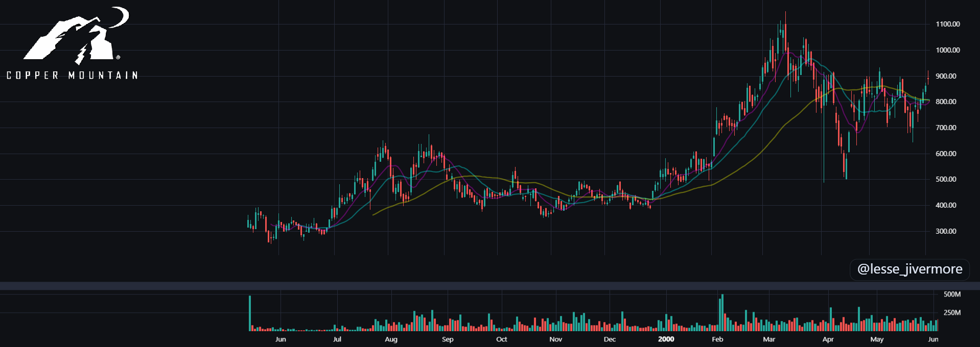This screenshot has width=980, height=347.
Task: Select the Mar time axis label
Action: point(769,339)
